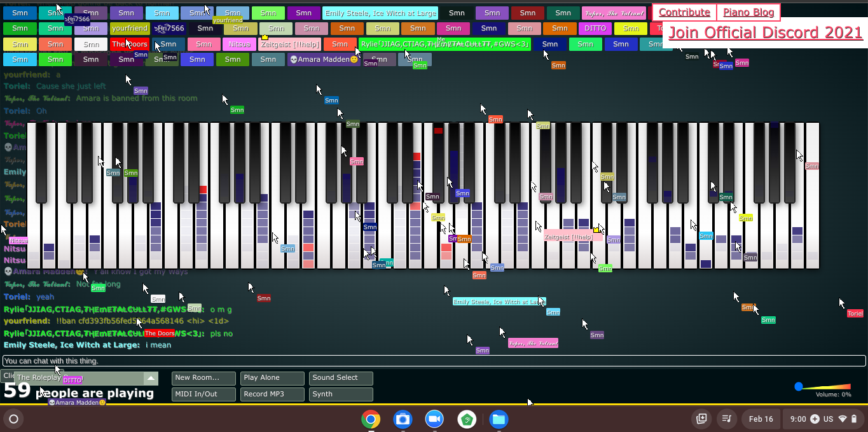Select the large yourfriend tag in player list
Screen dimensions: 868x432
pos(130,29)
